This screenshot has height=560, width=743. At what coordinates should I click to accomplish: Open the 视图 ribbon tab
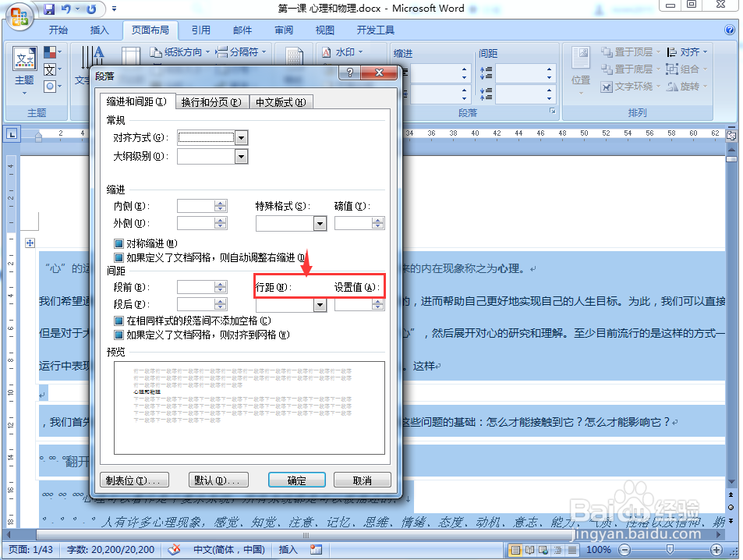[x=324, y=30]
